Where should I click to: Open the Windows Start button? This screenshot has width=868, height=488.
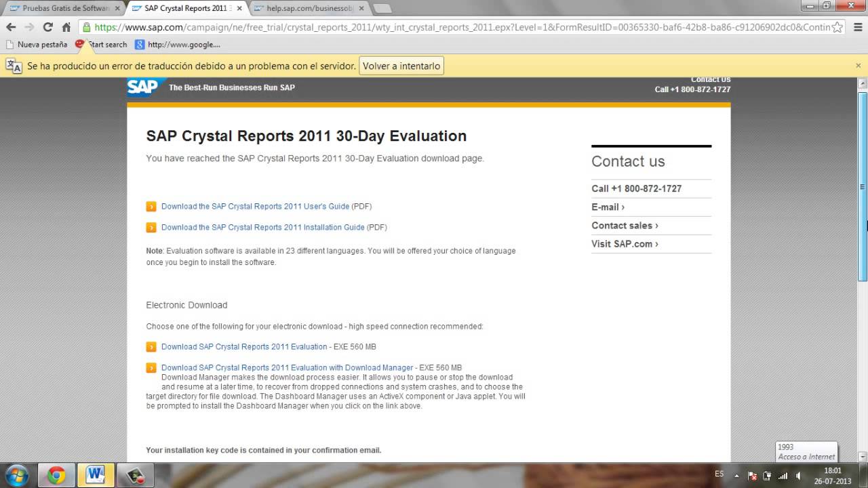16,475
